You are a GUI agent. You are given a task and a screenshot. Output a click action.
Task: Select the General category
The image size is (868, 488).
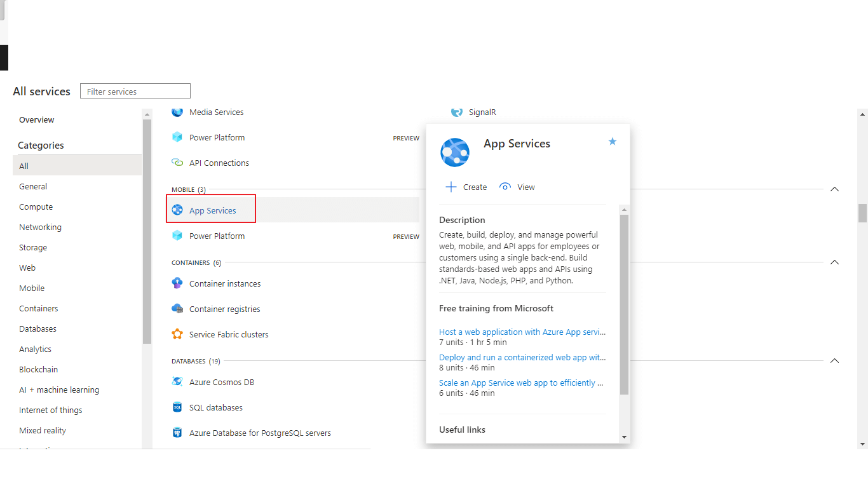click(33, 186)
